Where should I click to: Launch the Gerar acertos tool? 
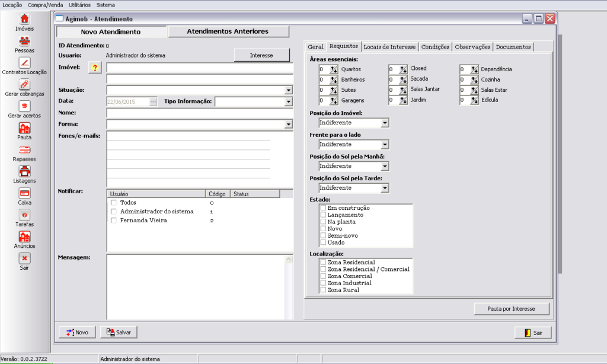click(x=24, y=106)
